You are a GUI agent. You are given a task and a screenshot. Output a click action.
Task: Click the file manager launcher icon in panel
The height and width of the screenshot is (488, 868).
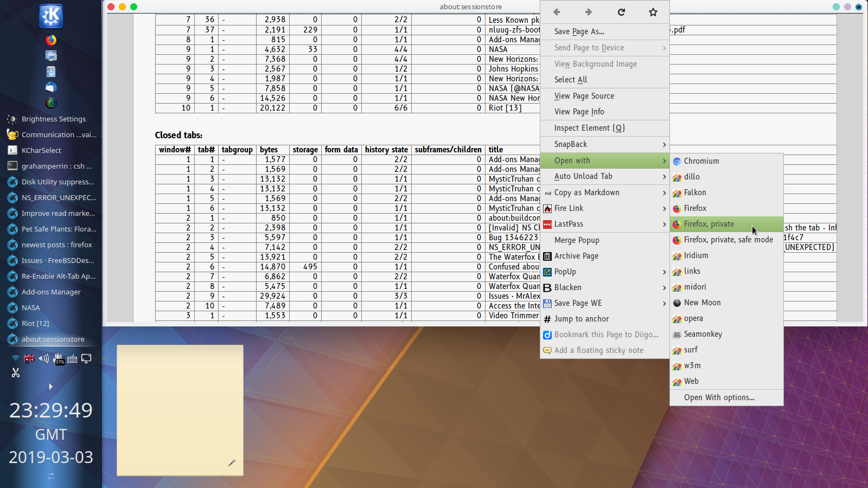tap(51, 72)
